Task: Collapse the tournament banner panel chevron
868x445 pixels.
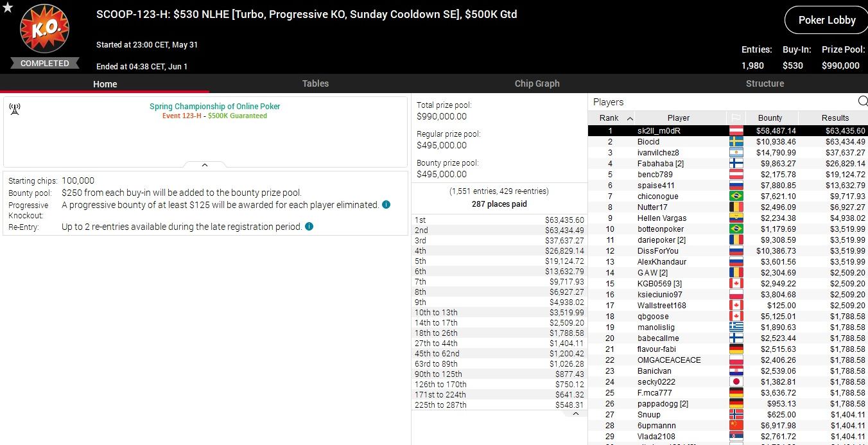Action: tap(205, 165)
